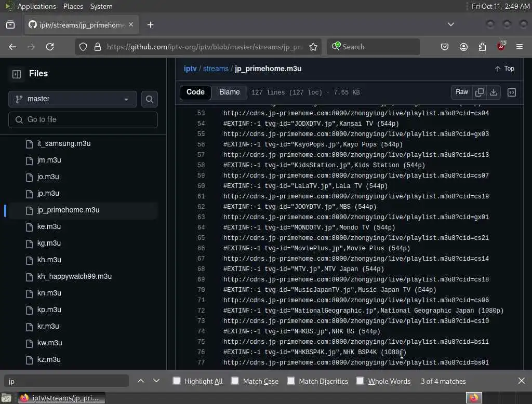The height and width of the screenshot is (404, 532).
Task: Open the jo.m3u file
Action: (x=48, y=177)
